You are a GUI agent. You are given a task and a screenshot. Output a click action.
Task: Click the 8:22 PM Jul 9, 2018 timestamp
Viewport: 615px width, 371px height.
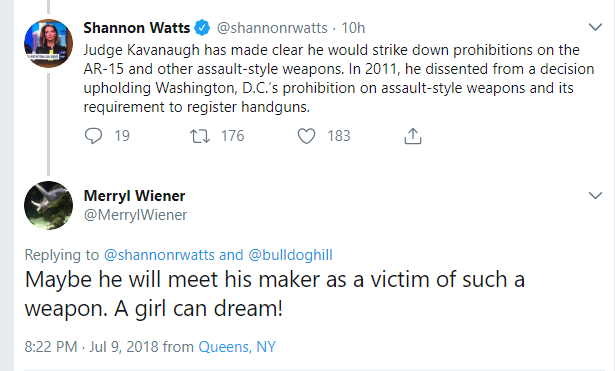click(x=91, y=347)
